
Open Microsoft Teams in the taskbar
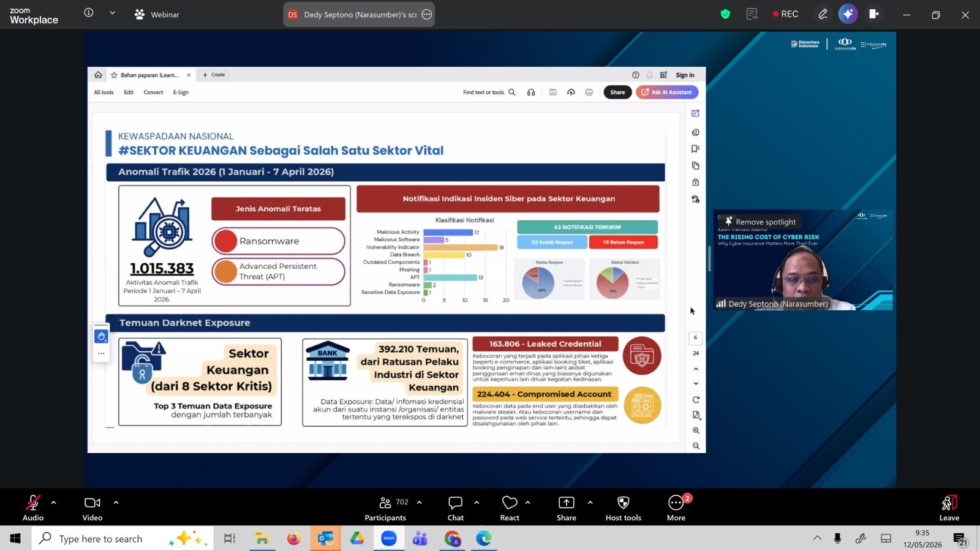coord(420,539)
